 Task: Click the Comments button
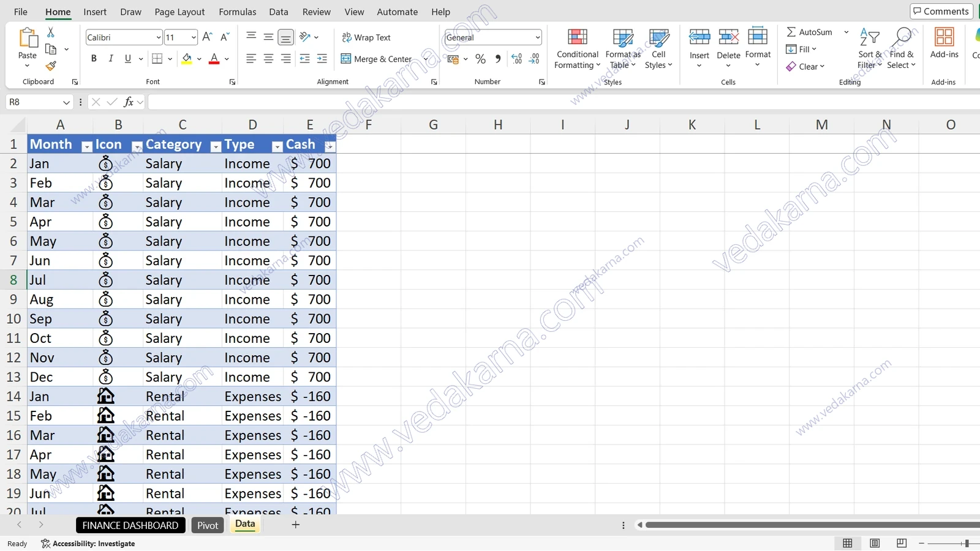click(x=941, y=11)
